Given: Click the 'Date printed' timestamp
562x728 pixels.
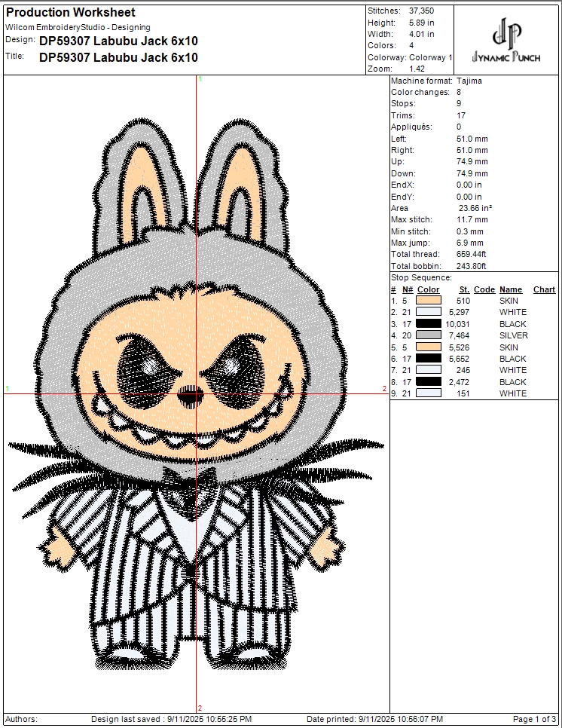Looking at the screenshot, I should coord(374,719).
